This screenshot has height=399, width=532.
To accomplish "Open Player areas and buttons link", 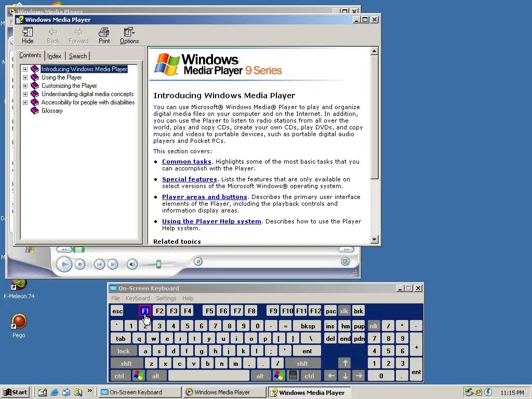I will (x=205, y=197).
